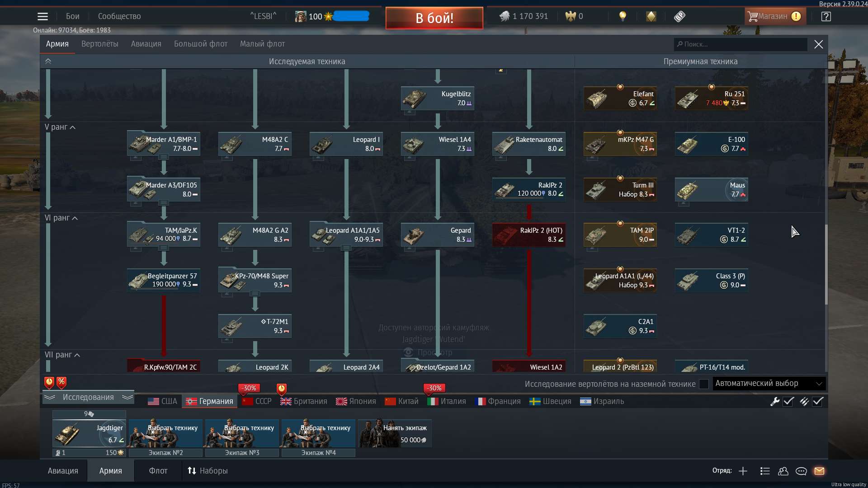
Task: Switch to bottom Флот vehicle type tab
Action: [x=158, y=471]
